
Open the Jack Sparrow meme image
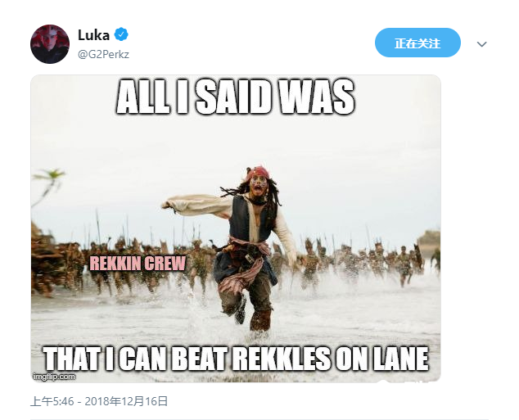click(236, 228)
